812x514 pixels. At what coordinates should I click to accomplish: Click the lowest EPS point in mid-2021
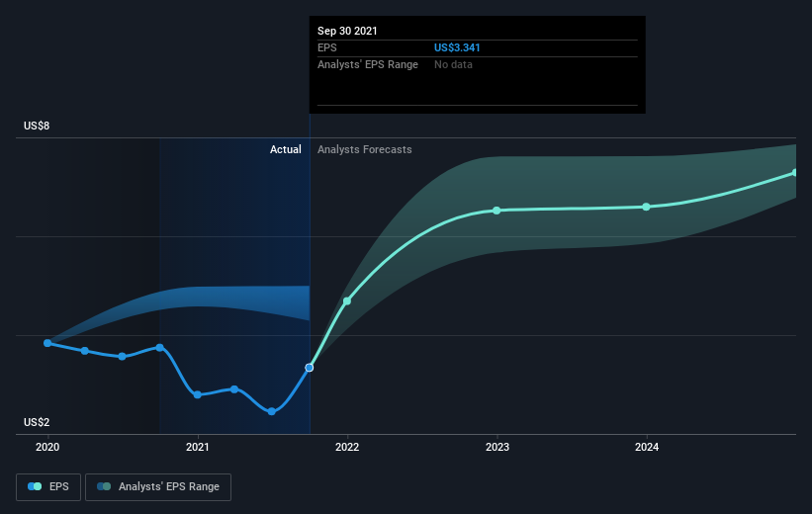click(x=271, y=411)
